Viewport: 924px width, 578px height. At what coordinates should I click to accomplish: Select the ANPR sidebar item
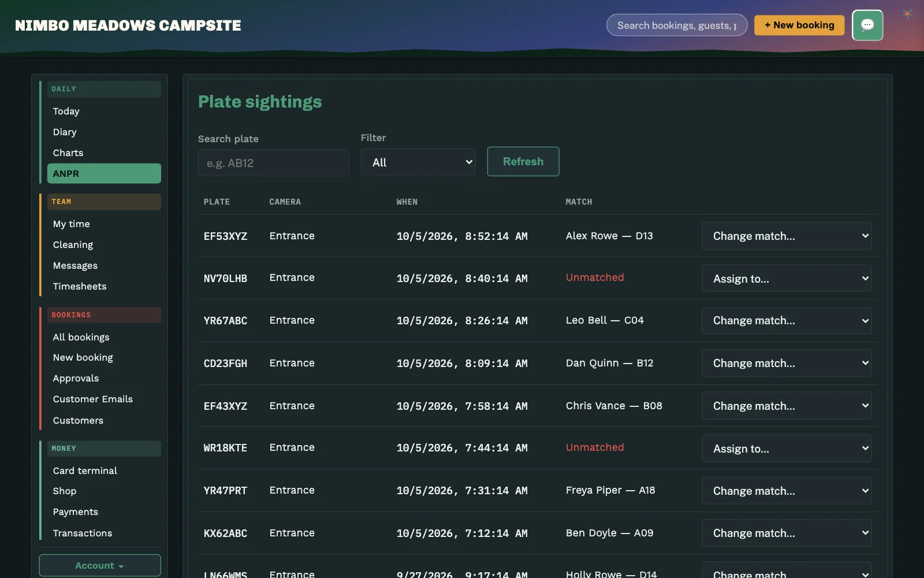(104, 173)
